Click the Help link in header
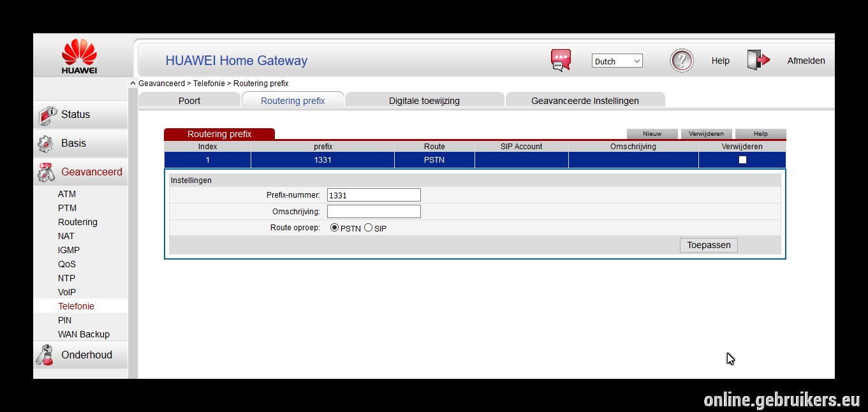868x412 pixels. coord(720,61)
